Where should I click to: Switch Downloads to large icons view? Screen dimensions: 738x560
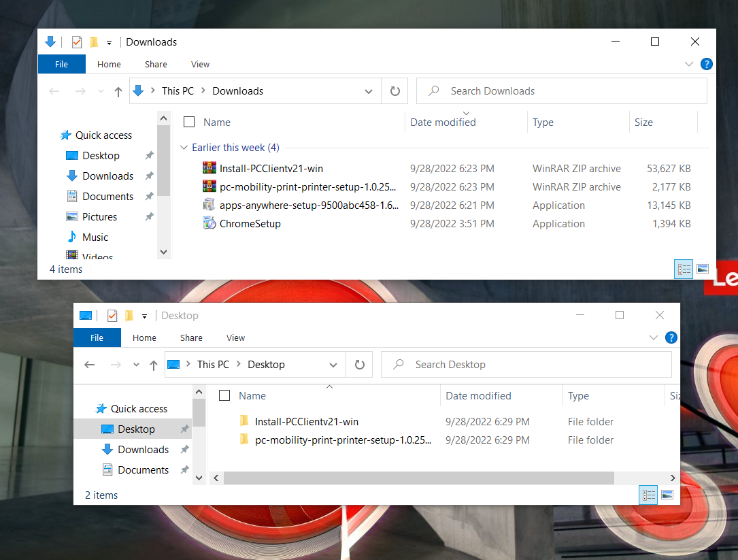(x=703, y=269)
